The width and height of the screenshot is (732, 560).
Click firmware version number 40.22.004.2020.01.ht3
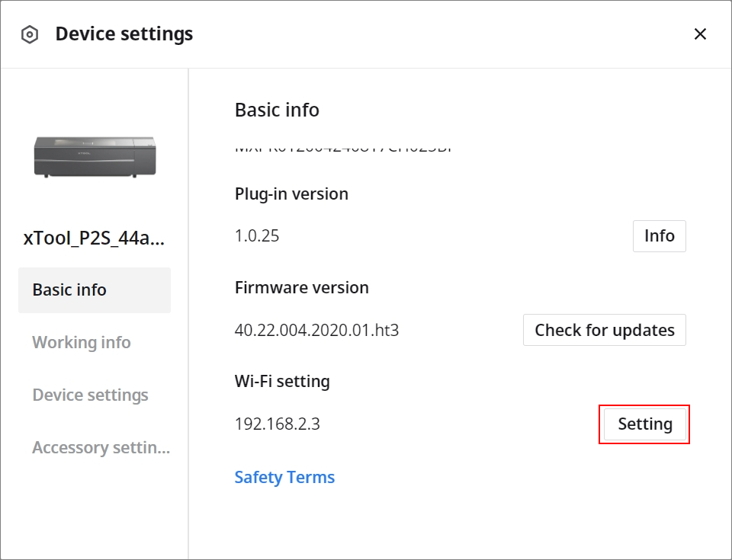click(316, 331)
